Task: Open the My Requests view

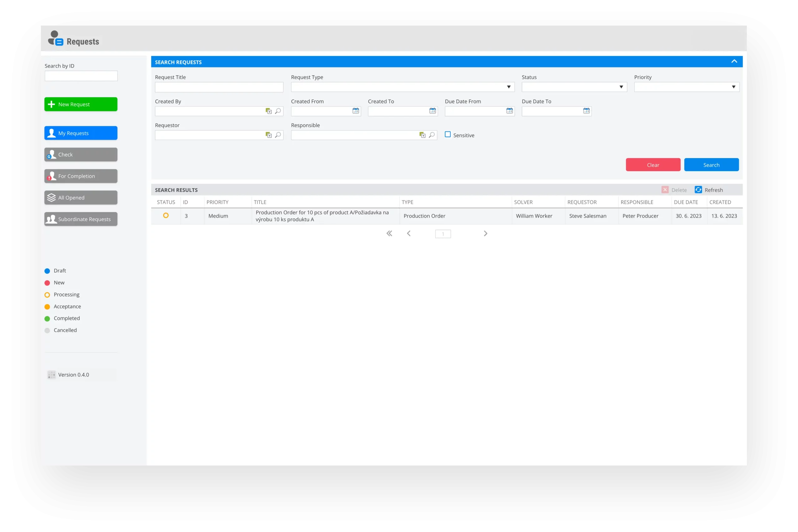Action: coord(81,133)
